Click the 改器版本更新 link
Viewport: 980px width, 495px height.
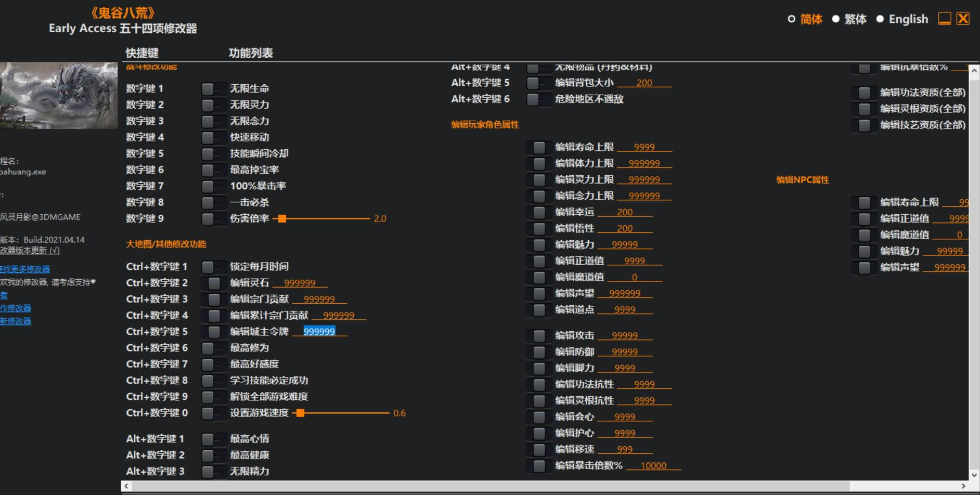pyautogui.click(x=30, y=250)
